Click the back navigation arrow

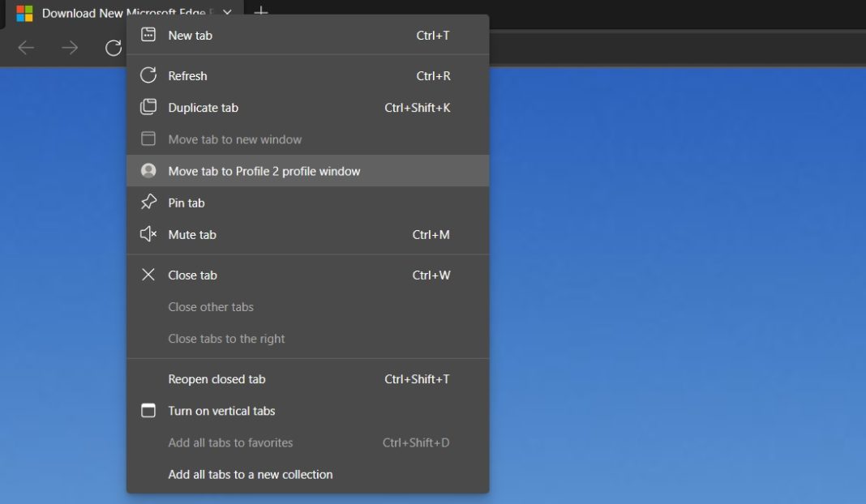[25, 48]
